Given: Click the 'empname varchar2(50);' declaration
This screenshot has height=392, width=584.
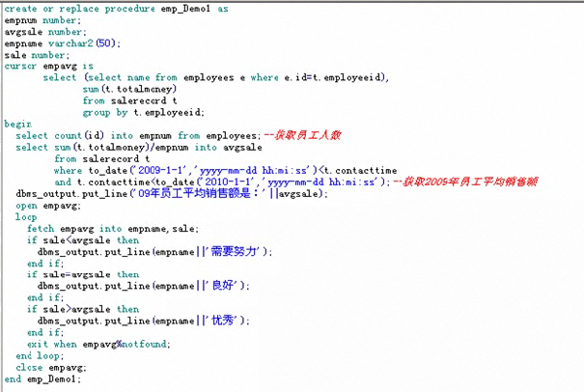Looking at the screenshot, I should click(63, 43).
